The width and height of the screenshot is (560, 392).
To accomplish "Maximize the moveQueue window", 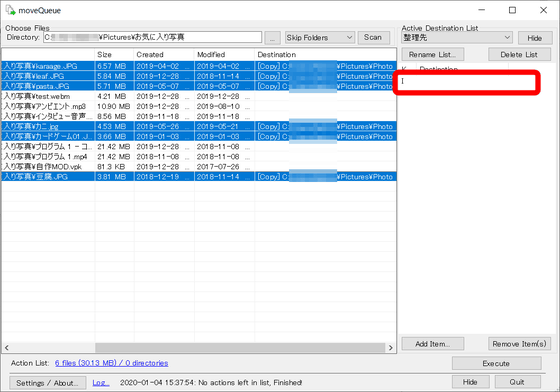I will (x=512, y=10).
